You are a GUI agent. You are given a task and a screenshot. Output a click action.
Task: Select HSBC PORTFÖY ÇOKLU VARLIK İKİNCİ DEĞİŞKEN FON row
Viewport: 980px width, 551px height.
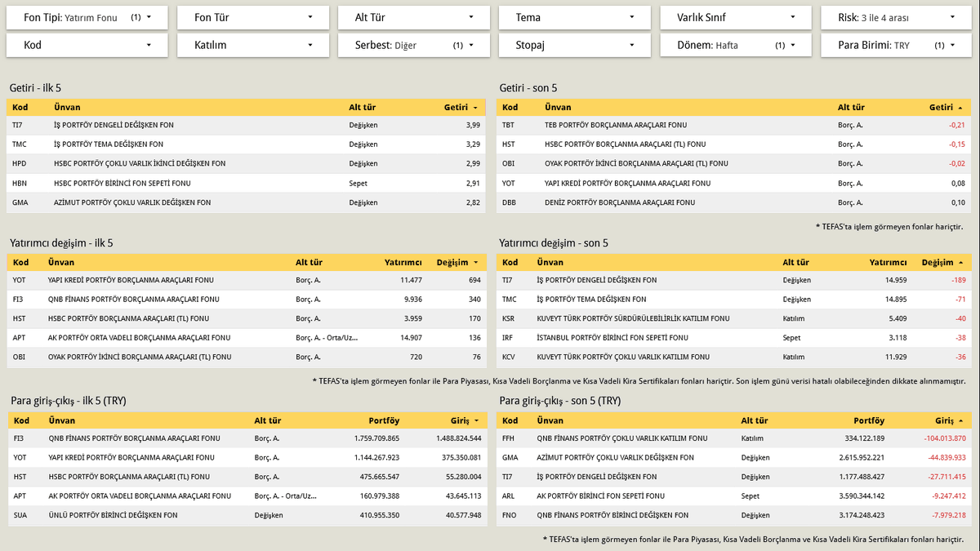[x=246, y=163]
